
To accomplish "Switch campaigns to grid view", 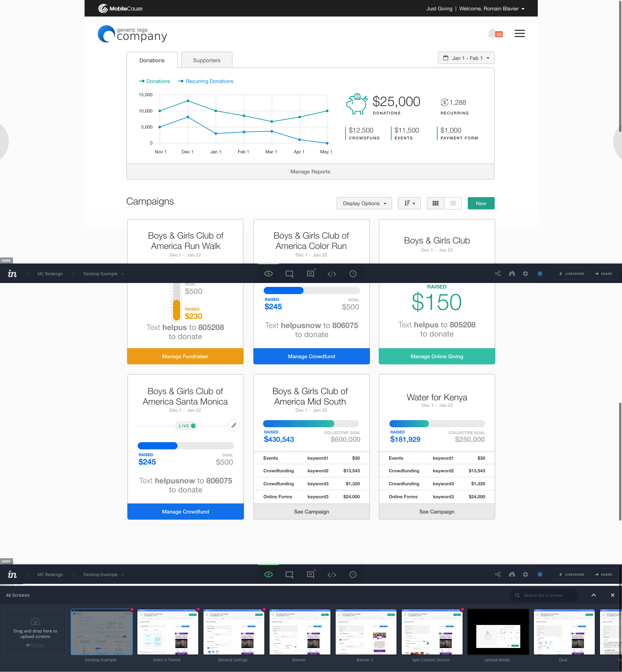I will coord(435,203).
